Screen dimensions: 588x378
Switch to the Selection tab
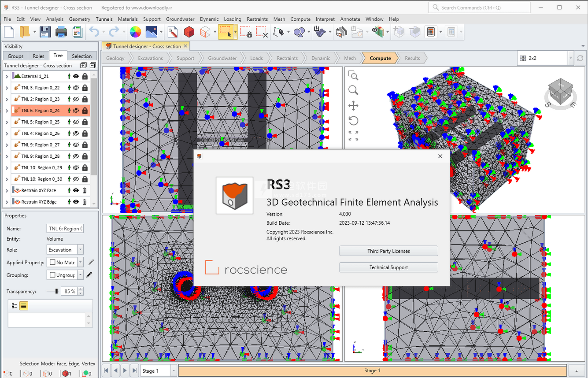point(82,56)
